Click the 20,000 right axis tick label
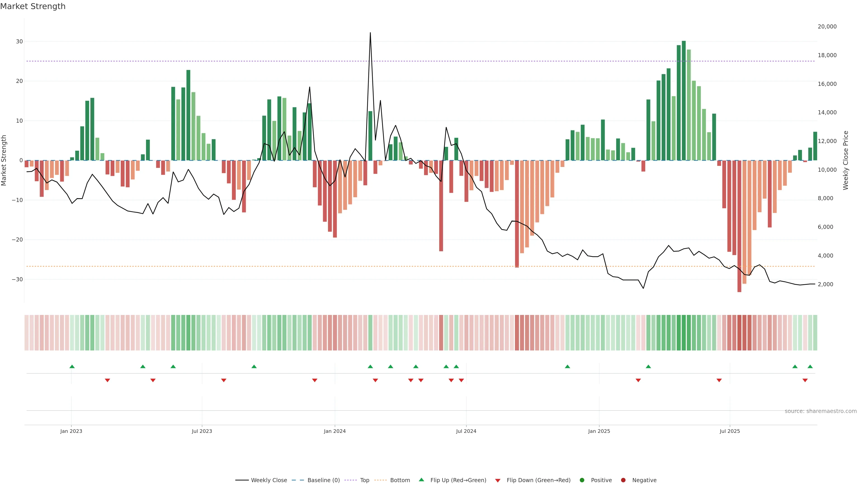This screenshot has width=868, height=488. coord(827,27)
